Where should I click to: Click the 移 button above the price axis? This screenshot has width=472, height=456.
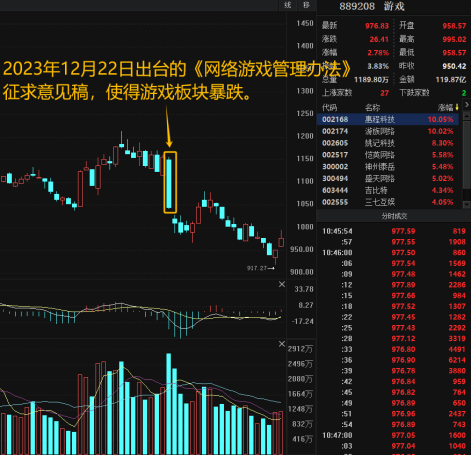point(306,5)
